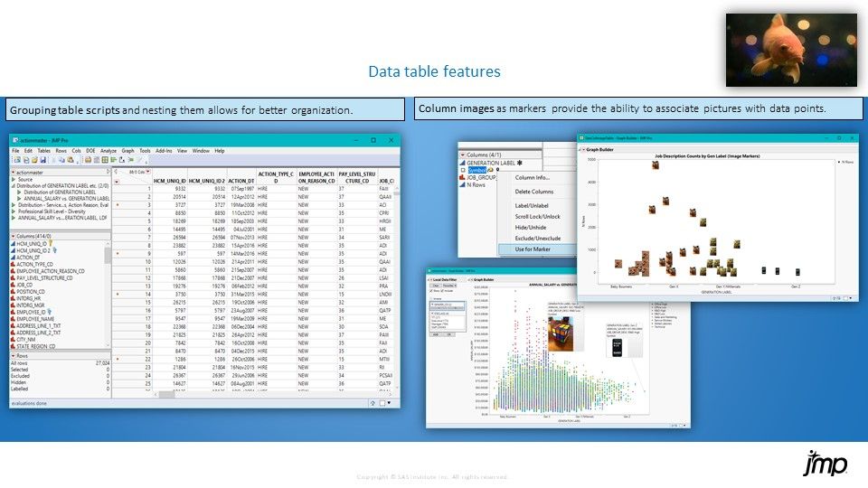The width and height of the screenshot is (868, 488).
Task: Click the Paste toolbar icon
Action: 71,160
